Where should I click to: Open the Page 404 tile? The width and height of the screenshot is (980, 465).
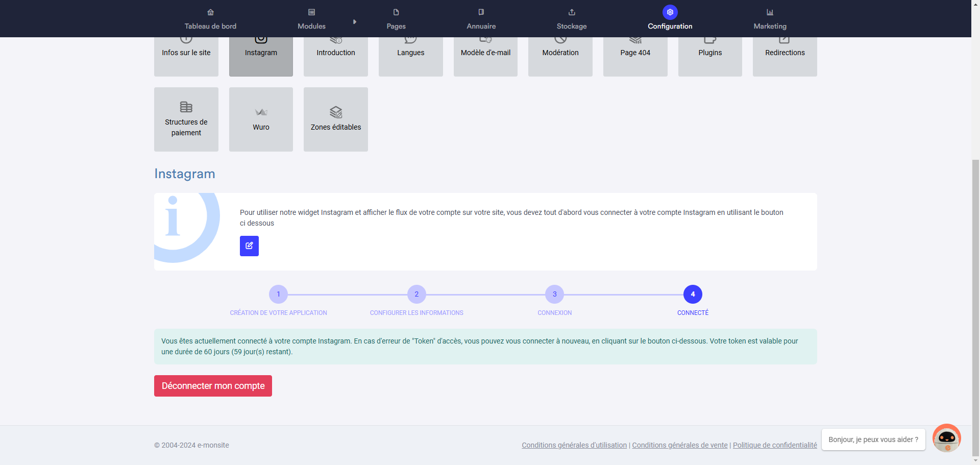(x=635, y=56)
